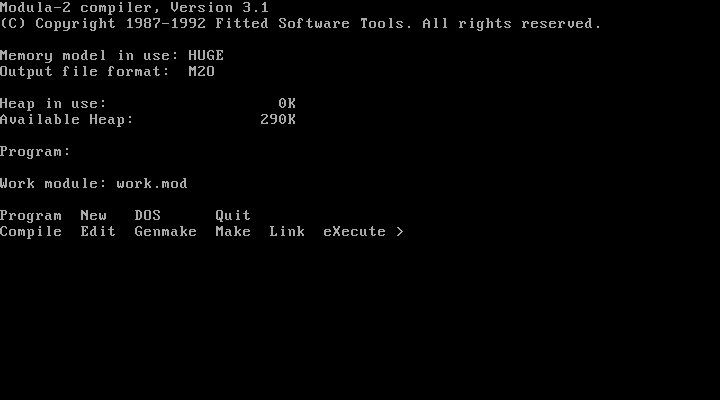This screenshot has height=400, width=720.
Task: Select Quit to exit the compiler
Action: tap(233, 216)
